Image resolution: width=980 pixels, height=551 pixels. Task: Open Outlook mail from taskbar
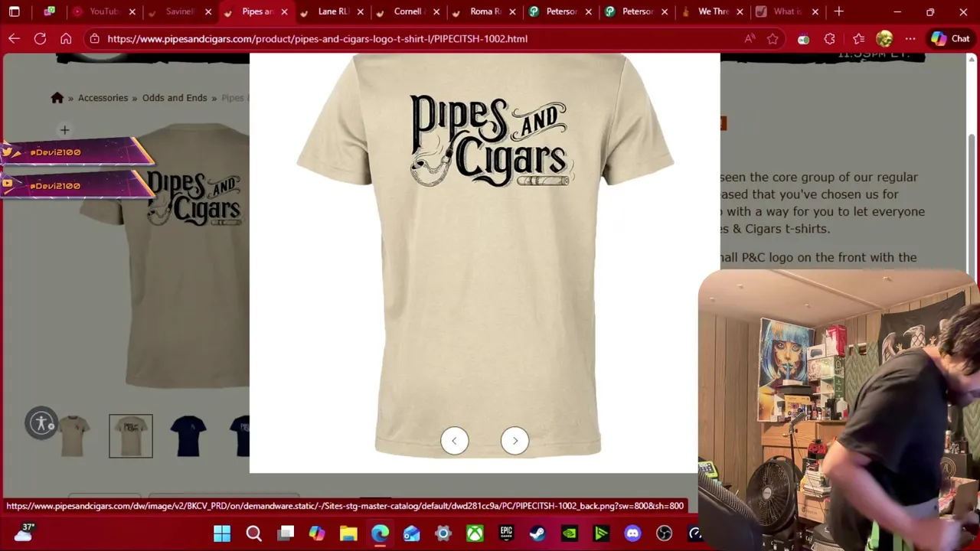(412, 533)
